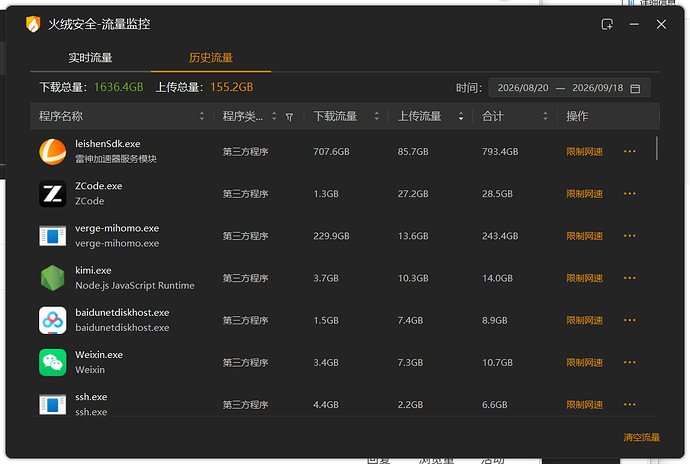The height and width of the screenshot is (464, 690).
Task: Click the Huorong shield logo
Action: 33,24
